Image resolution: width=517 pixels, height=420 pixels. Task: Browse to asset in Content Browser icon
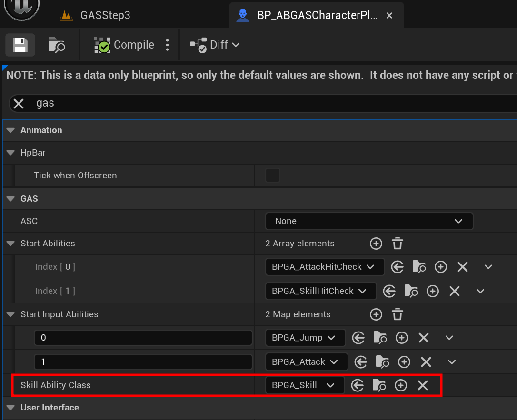tap(56, 45)
